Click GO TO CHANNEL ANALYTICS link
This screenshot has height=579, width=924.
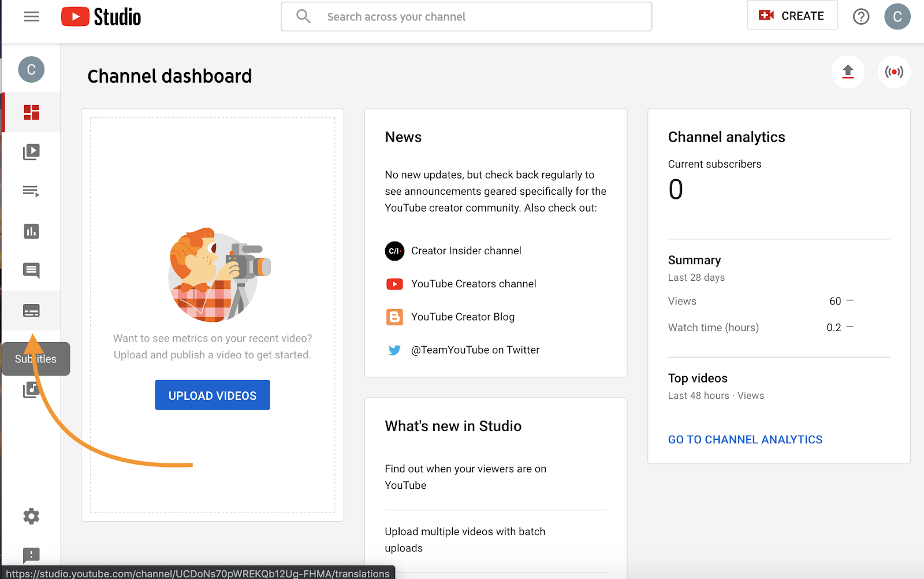coord(745,440)
